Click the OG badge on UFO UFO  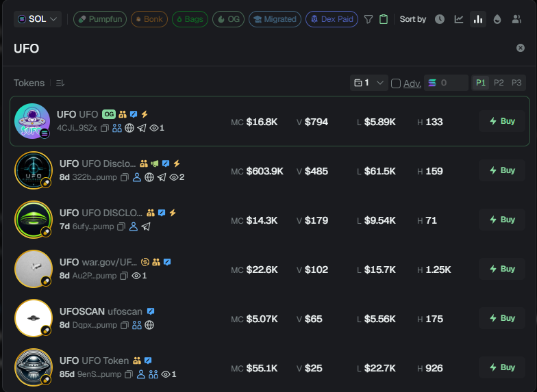point(109,114)
